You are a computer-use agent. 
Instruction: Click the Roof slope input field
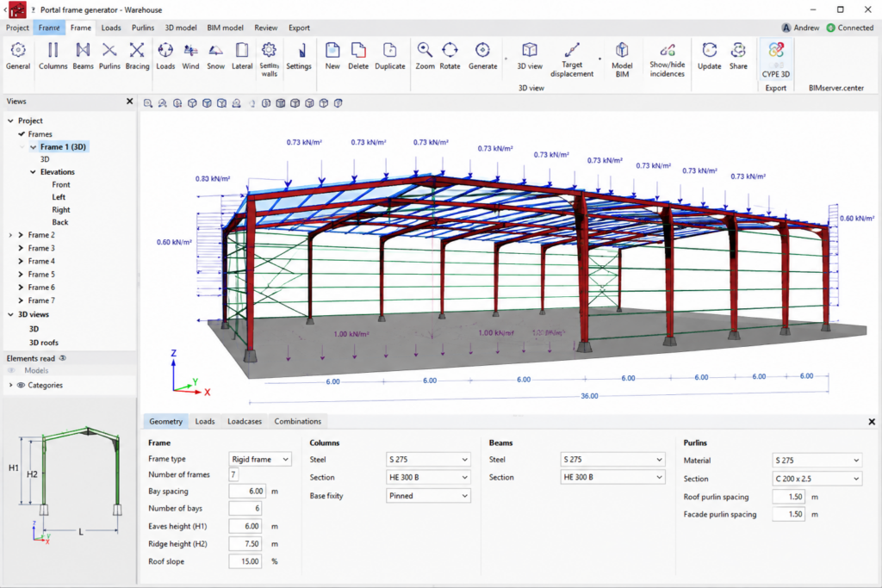[245, 561]
